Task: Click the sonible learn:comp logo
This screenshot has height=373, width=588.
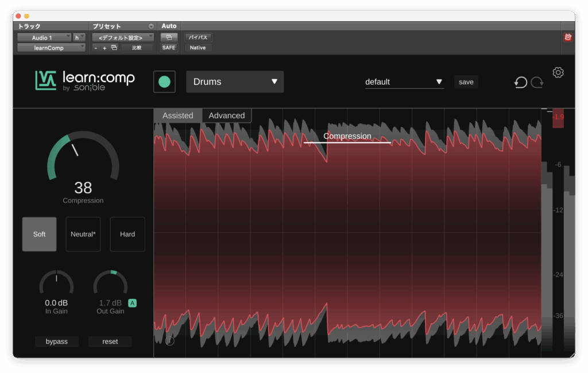Action: [85, 80]
